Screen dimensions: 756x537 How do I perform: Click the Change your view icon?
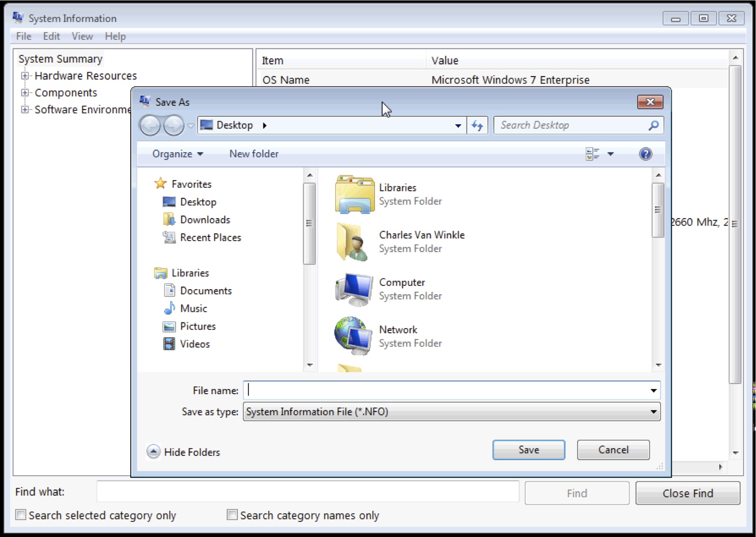point(593,154)
